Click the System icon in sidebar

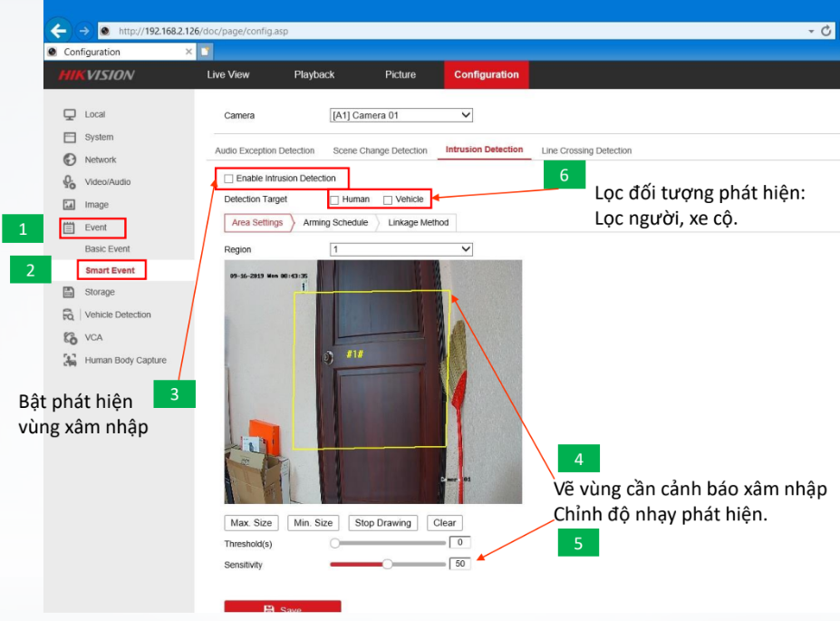pos(69,137)
